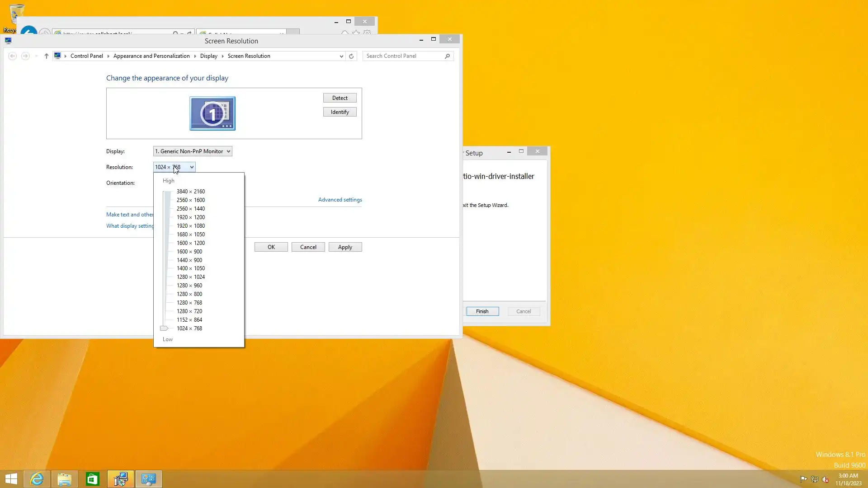Open the Display monitor dropdown

[x=193, y=151]
